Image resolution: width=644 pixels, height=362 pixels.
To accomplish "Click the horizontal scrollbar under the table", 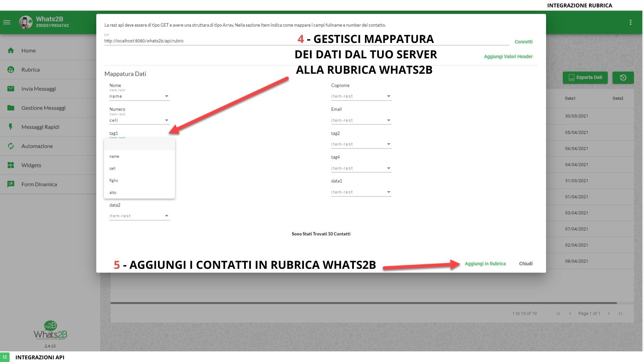I will 364,303.
